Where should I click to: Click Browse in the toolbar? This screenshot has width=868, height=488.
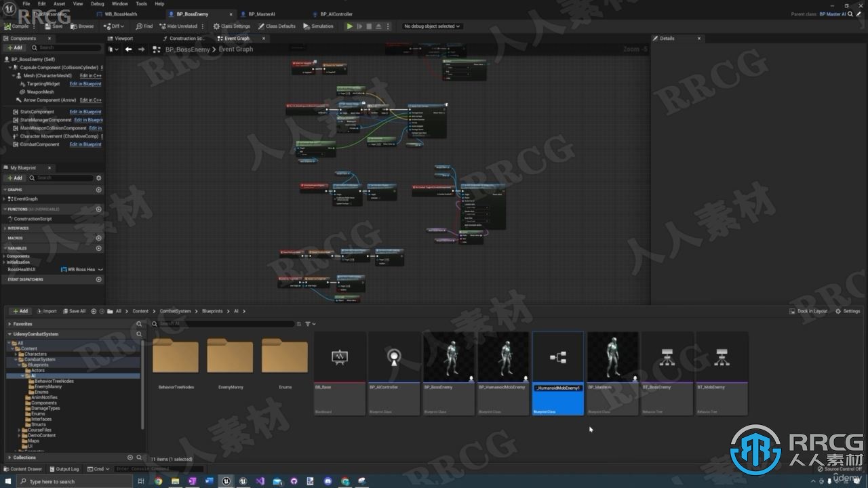82,26
